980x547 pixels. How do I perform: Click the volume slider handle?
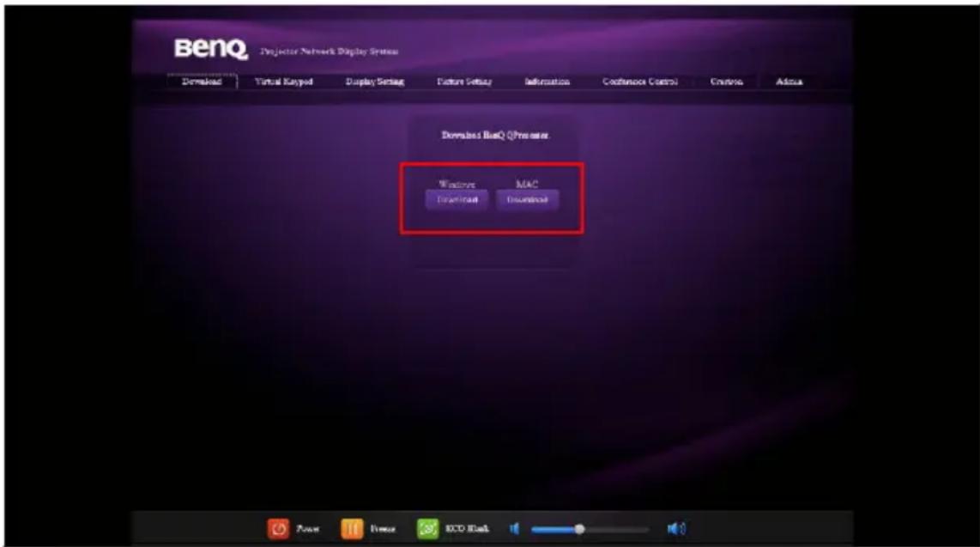[x=579, y=529]
